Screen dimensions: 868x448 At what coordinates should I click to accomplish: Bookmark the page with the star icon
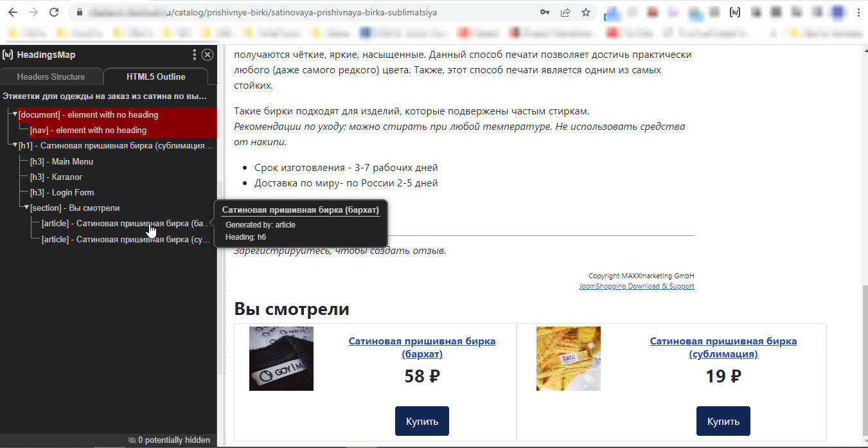585,12
